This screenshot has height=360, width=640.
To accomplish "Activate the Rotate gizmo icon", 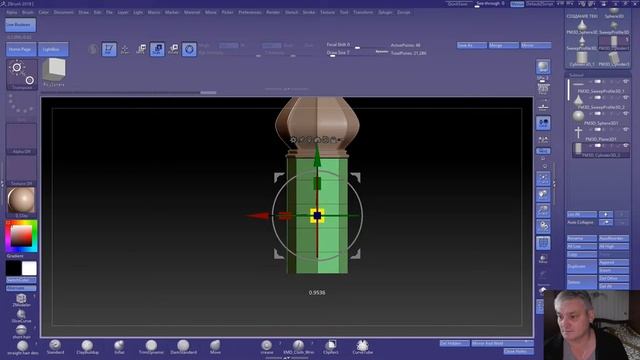I will pos(173,49).
